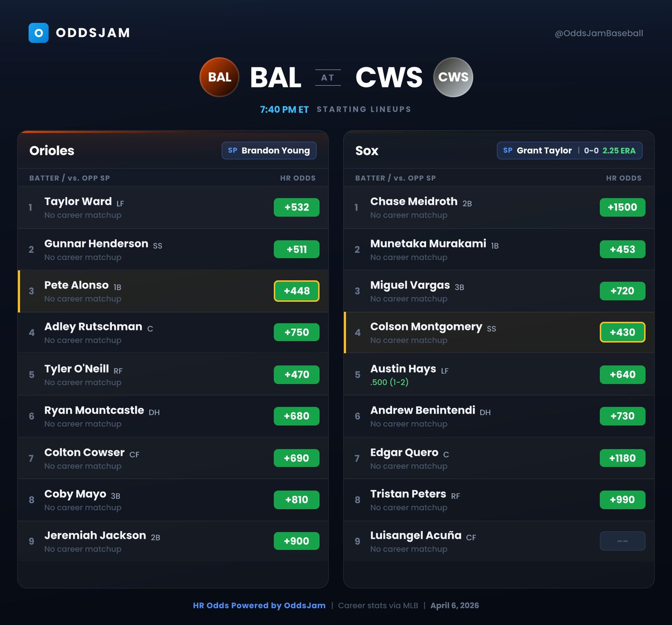The image size is (672, 625).
Task: Click the OddsJam logo icon
Action: coord(38,33)
